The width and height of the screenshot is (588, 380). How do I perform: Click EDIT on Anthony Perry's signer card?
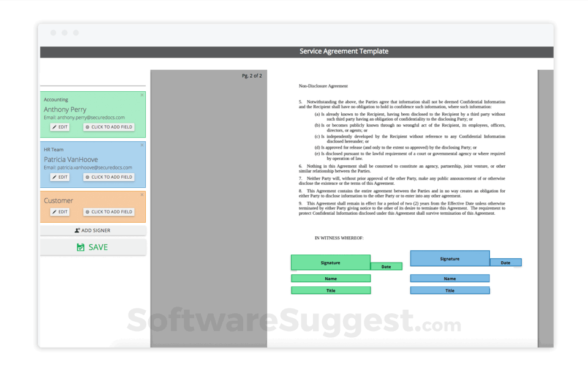click(x=60, y=127)
